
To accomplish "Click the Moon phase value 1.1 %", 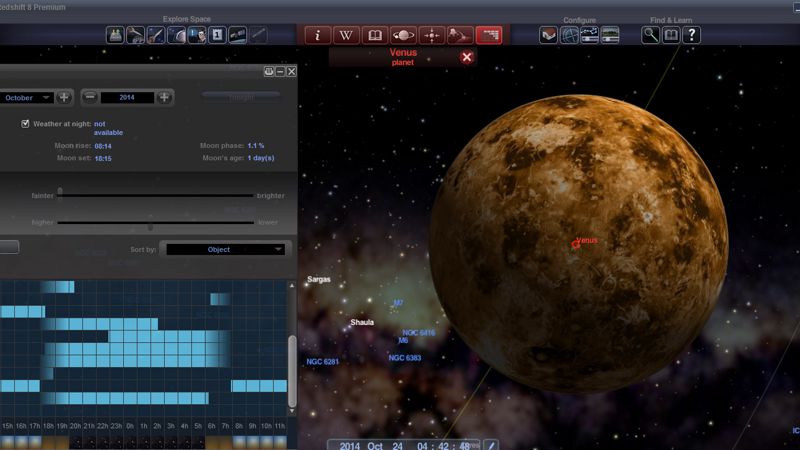I will coord(256,145).
